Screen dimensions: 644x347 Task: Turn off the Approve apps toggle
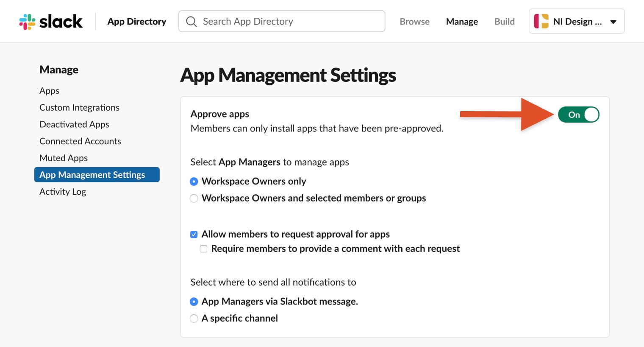tap(578, 115)
